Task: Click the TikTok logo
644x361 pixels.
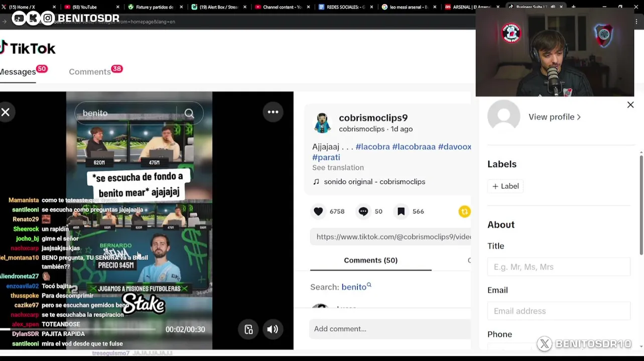Action: [28, 48]
